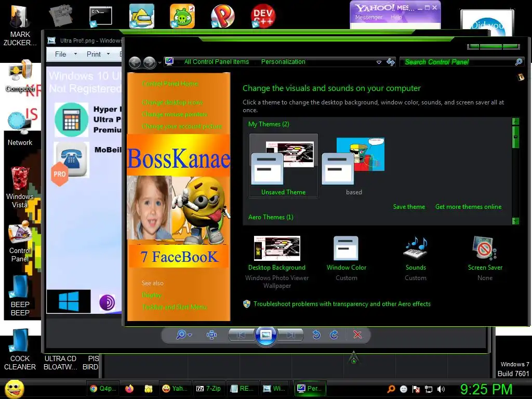Click the themes list scrollbar thumb
532x399 pixels.
tap(515, 137)
